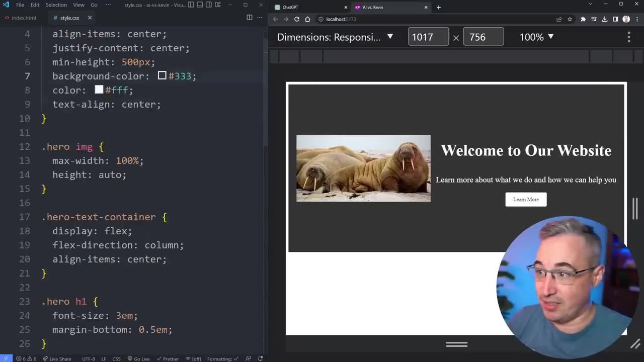Click the VS Code logo icon
Viewport: 644px width, 362px height.
[6, 5]
